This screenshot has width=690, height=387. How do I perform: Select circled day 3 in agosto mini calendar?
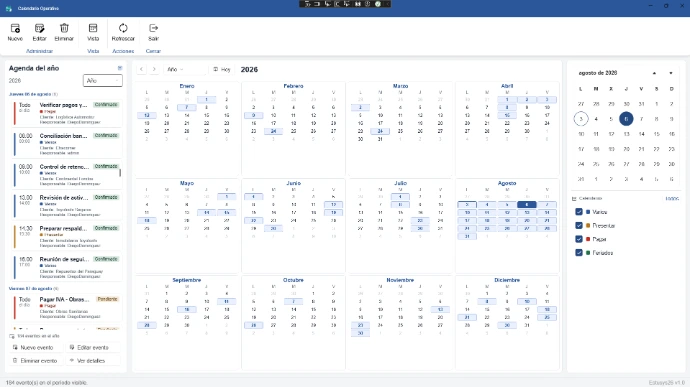(x=581, y=119)
